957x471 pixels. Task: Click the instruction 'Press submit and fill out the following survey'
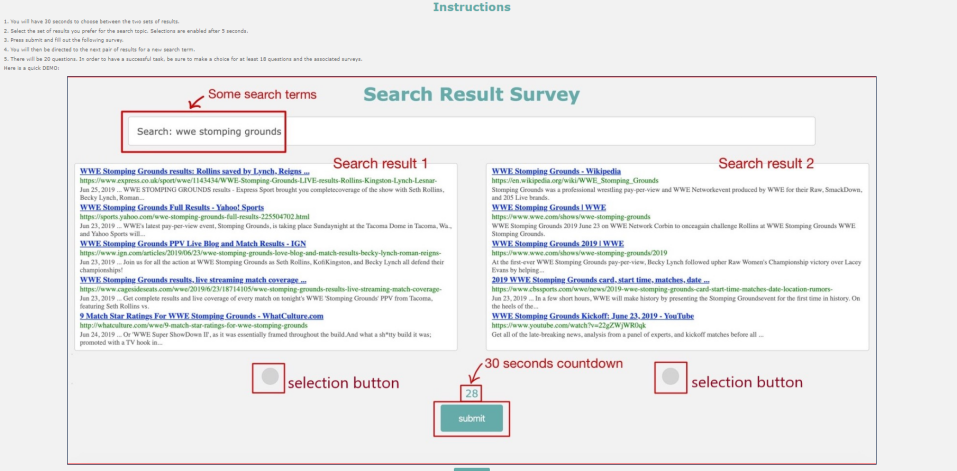[63, 40]
